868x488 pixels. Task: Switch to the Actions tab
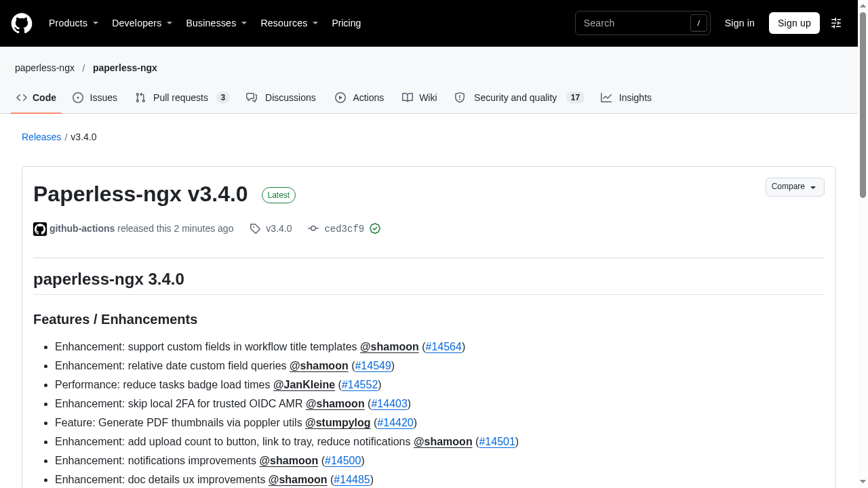pos(359,98)
